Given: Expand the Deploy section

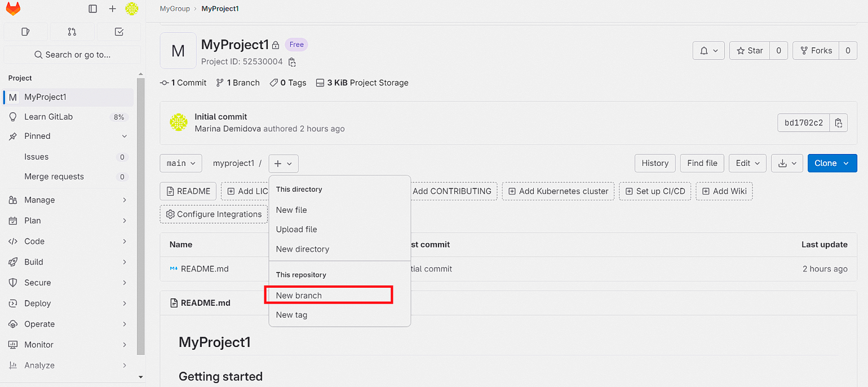Looking at the screenshot, I should click(x=69, y=304).
